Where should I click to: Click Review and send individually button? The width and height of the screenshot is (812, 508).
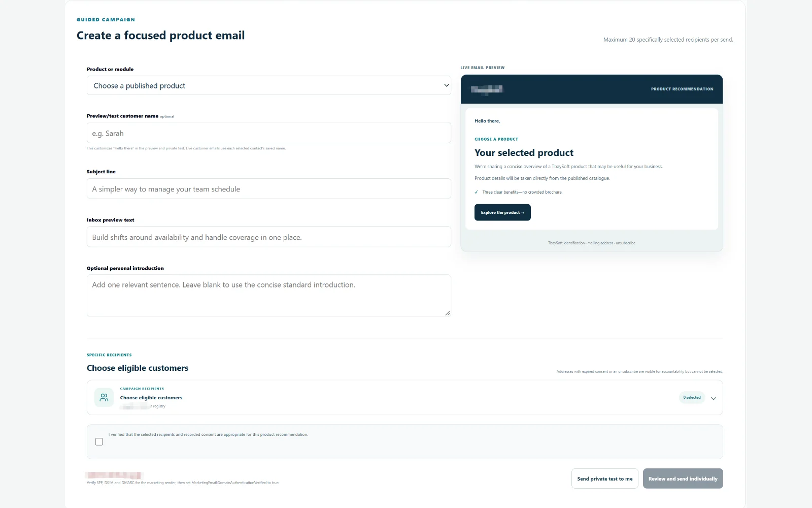click(683, 479)
